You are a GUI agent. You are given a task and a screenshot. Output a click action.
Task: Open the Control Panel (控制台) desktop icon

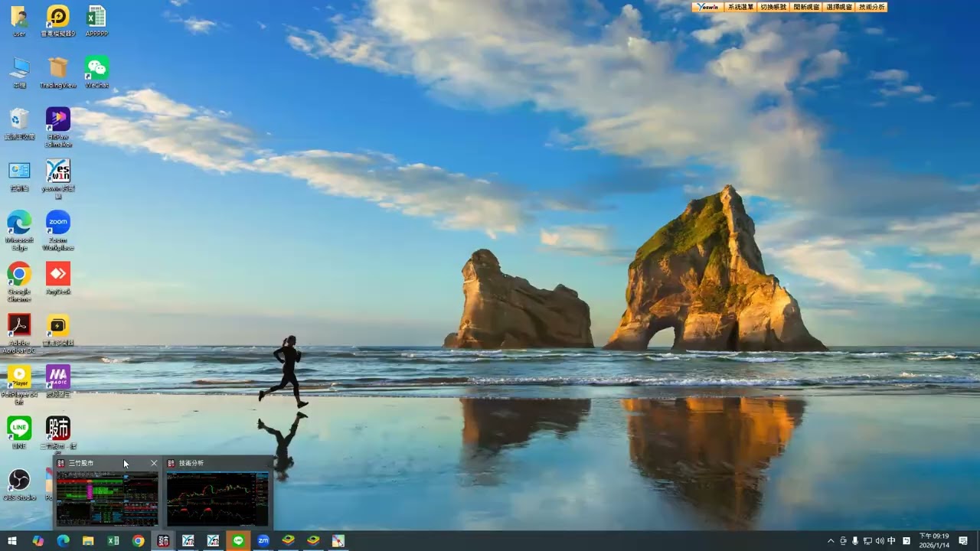19,176
